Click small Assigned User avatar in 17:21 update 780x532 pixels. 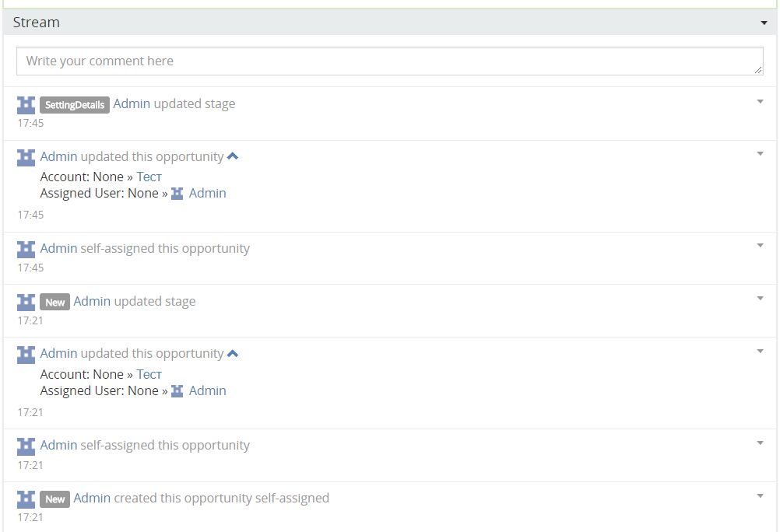177,391
